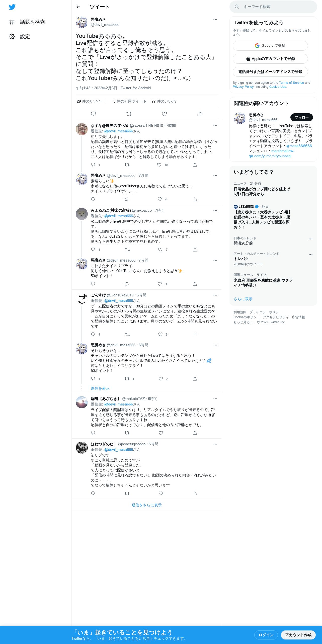
Task: Click the Twitter bird logo
Action: click(12, 7)
